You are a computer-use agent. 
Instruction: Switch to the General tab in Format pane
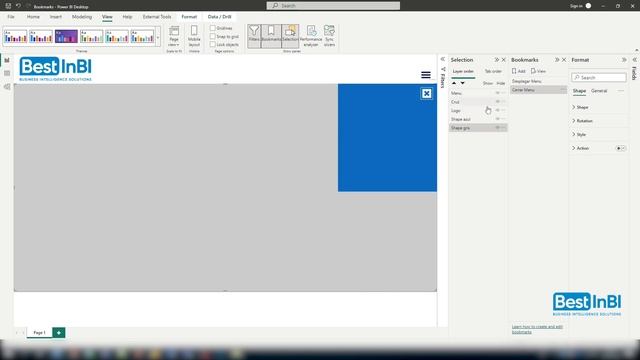click(599, 91)
